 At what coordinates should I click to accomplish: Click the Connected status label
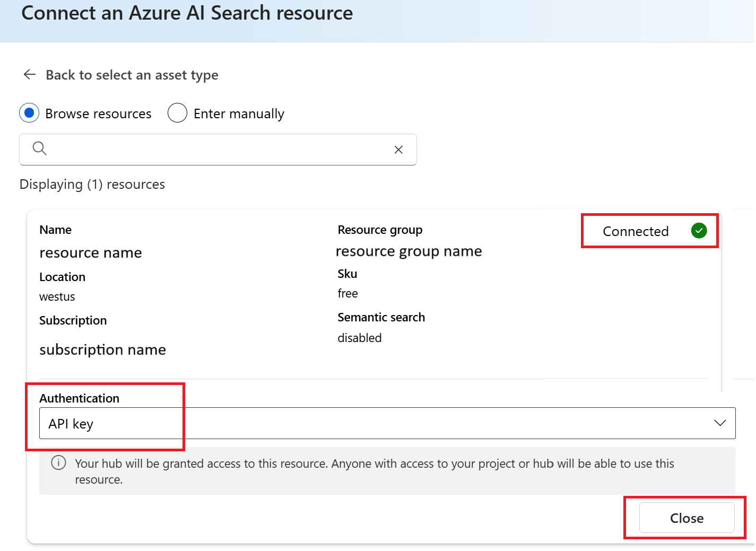point(635,231)
